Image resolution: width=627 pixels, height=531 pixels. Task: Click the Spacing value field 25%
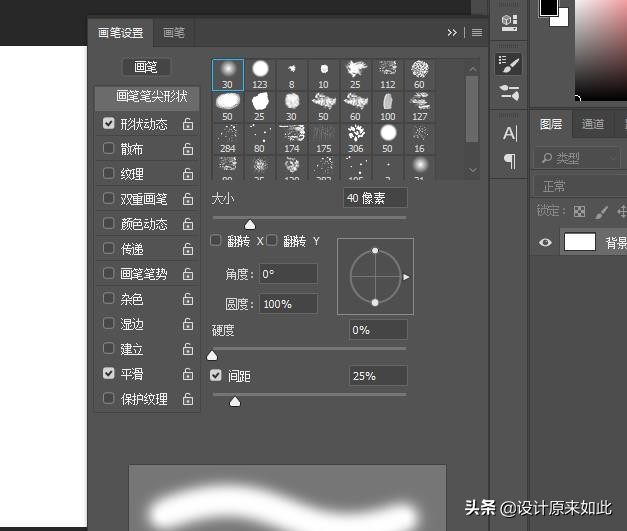[378, 376]
